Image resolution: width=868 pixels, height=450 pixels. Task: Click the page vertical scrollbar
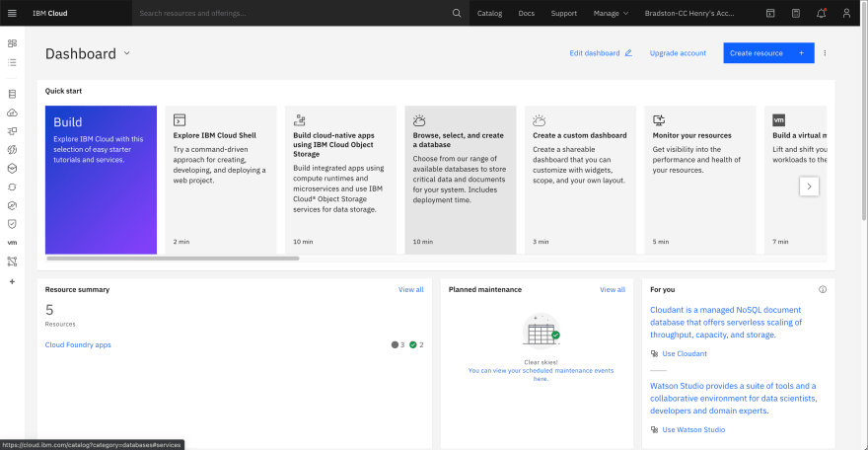pyautogui.click(x=865, y=111)
